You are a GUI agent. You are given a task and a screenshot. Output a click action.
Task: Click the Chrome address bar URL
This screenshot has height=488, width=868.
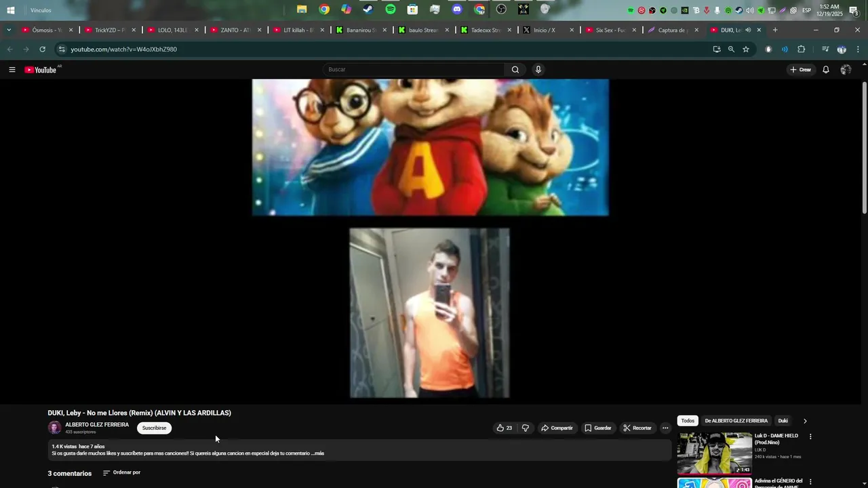tap(124, 49)
